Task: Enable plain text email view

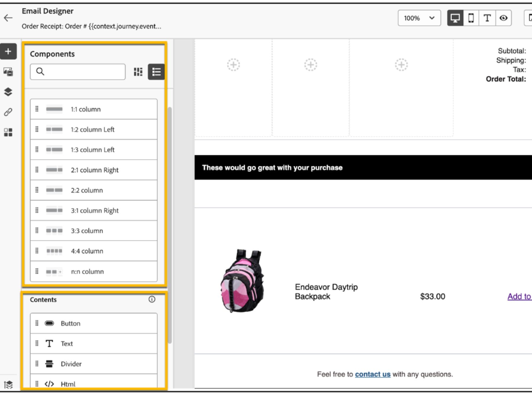Action: click(x=487, y=18)
